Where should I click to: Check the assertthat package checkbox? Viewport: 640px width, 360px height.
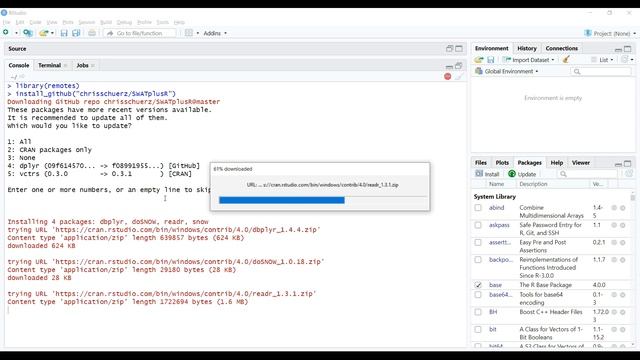(478, 242)
